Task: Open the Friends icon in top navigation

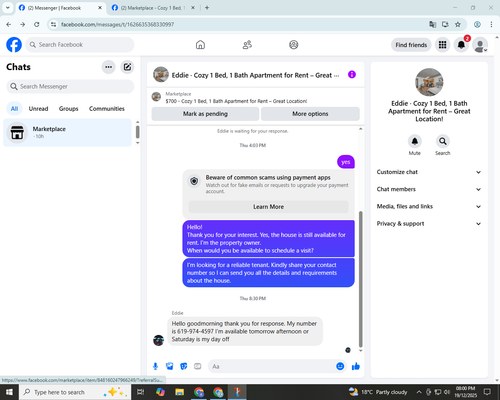Action: tap(247, 45)
